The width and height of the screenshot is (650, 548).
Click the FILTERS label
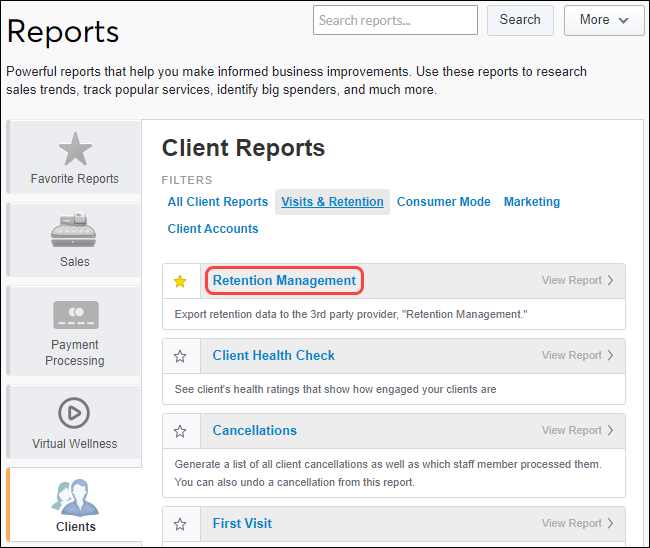tap(187, 180)
